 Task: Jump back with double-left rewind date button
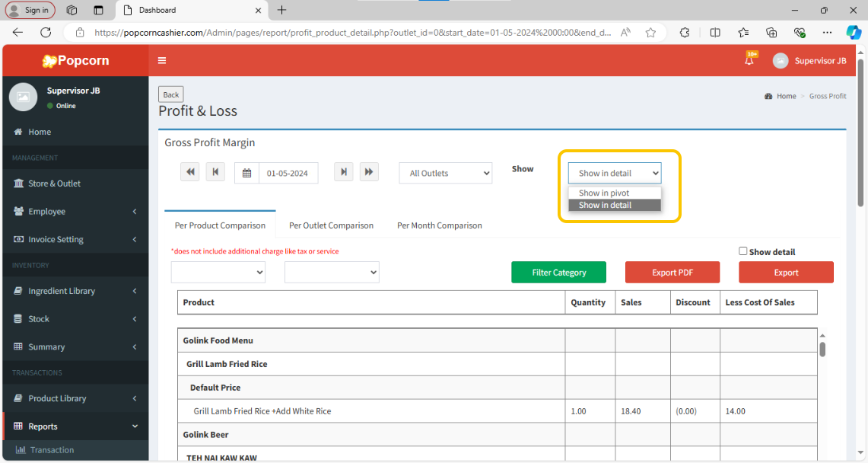pos(190,172)
